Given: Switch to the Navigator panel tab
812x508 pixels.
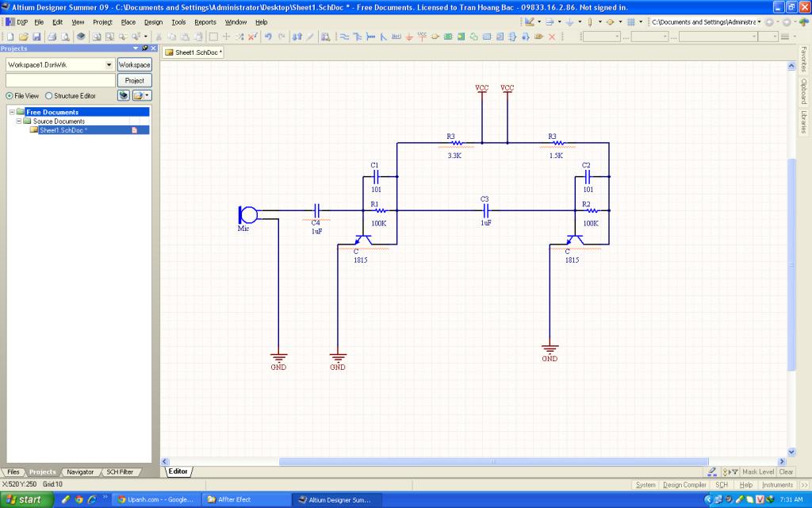Looking at the screenshot, I should click(x=80, y=471).
